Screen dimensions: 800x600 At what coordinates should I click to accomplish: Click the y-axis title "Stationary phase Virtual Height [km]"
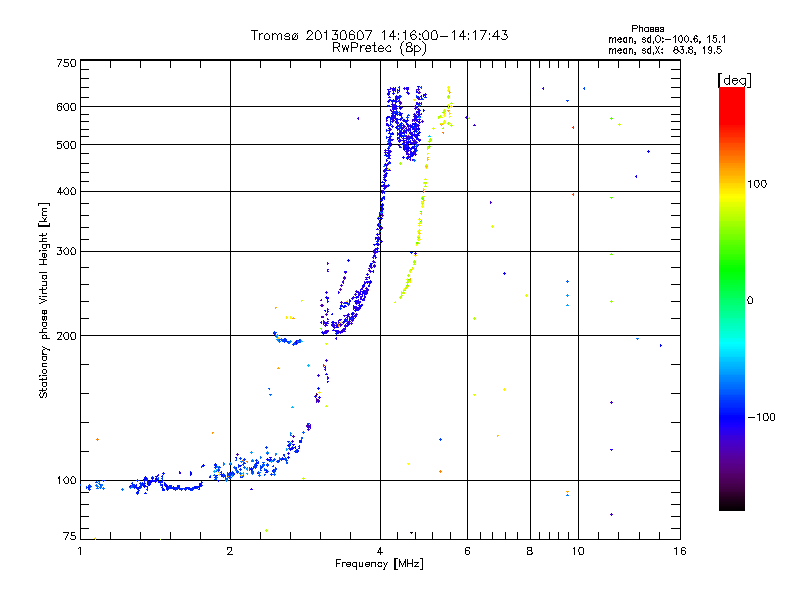click(43, 300)
